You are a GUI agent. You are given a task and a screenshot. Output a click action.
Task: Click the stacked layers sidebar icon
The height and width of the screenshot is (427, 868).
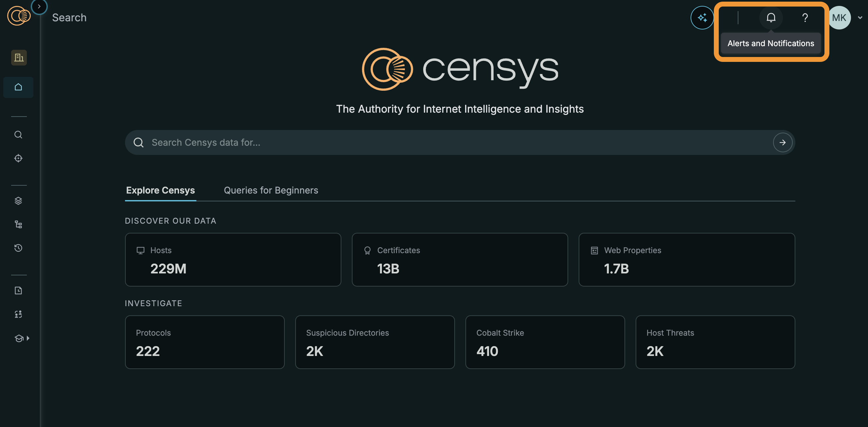[x=18, y=201]
